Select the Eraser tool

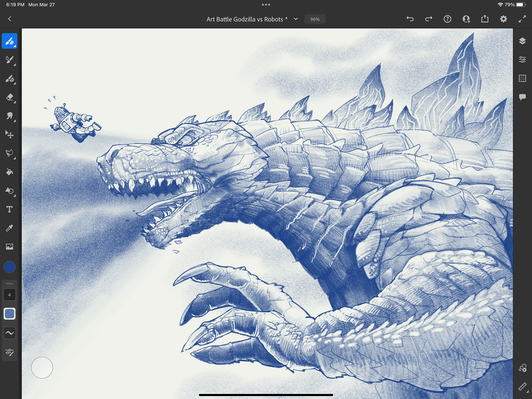point(9,97)
